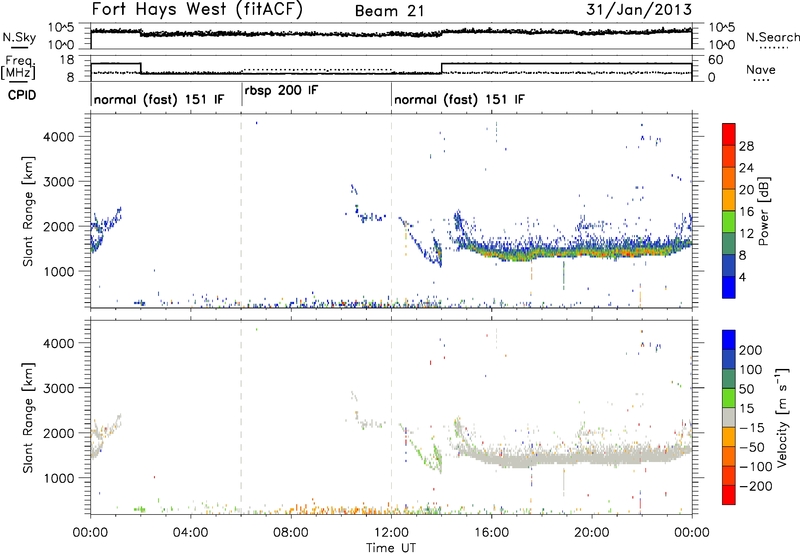The image size is (800, 554).
Task: Click the 'Beam 21' label
Action: point(390,11)
